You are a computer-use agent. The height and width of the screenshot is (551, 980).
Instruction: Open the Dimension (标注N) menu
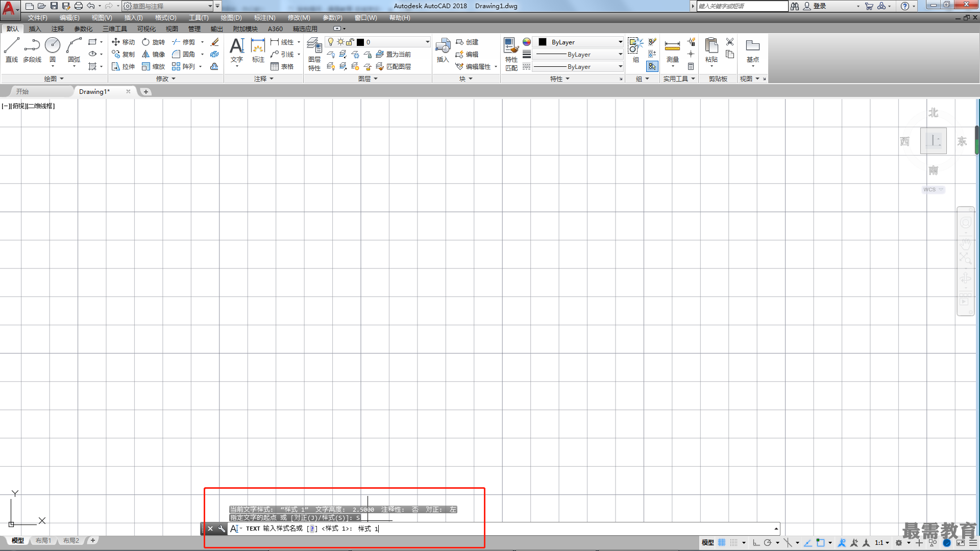[x=264, y=18]
